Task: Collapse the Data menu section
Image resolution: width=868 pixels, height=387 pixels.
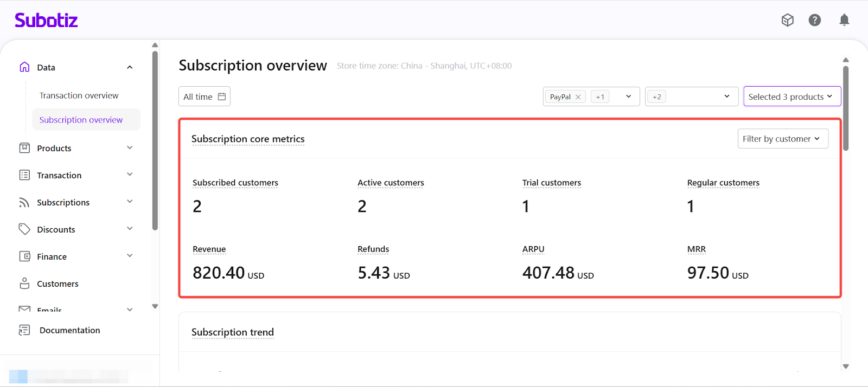Action: point(130,67)
